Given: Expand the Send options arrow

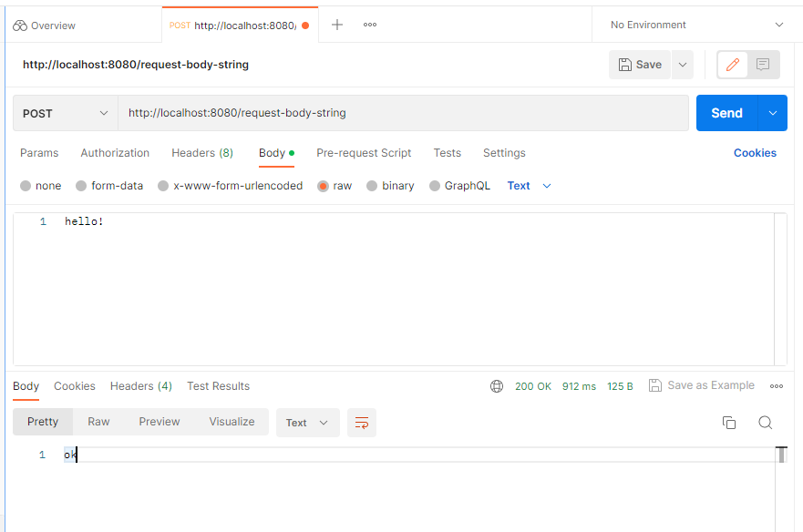Looking at the screenshot, I should click(x=773, y=113).
